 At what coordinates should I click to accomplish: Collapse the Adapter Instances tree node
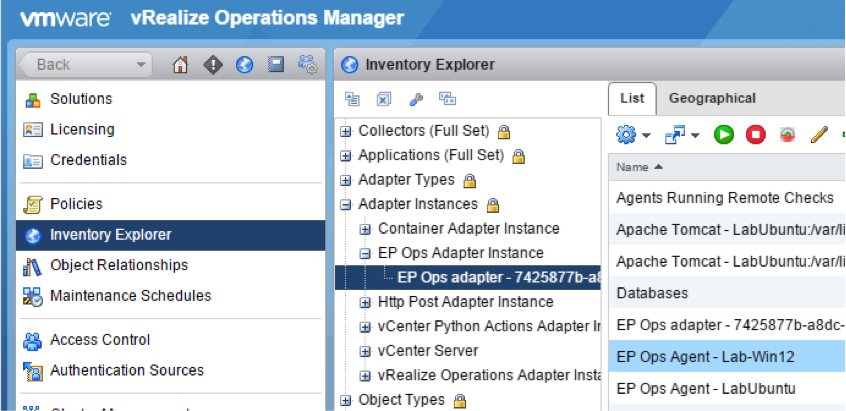point(346,205)
